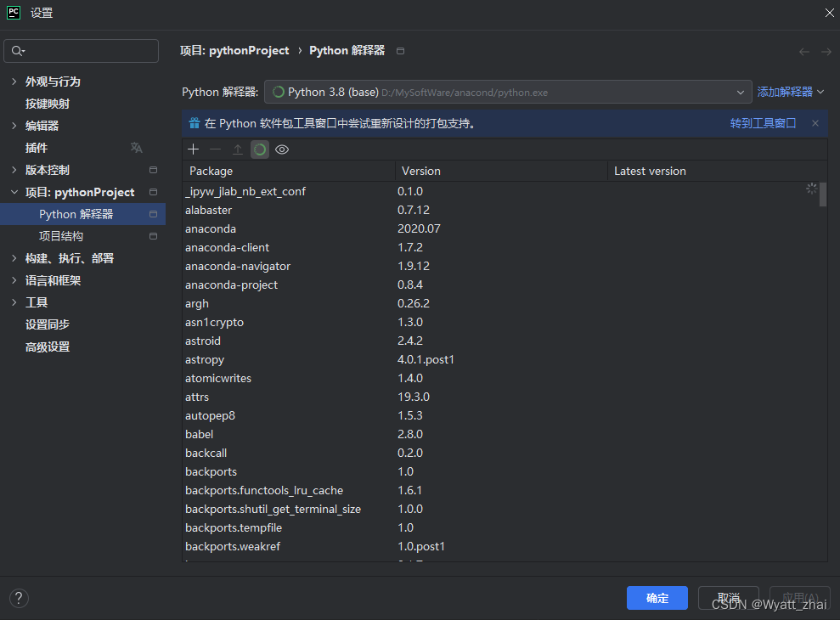
Task: Select Python 解释器 tree item
Action: click(x=83, y=214)
